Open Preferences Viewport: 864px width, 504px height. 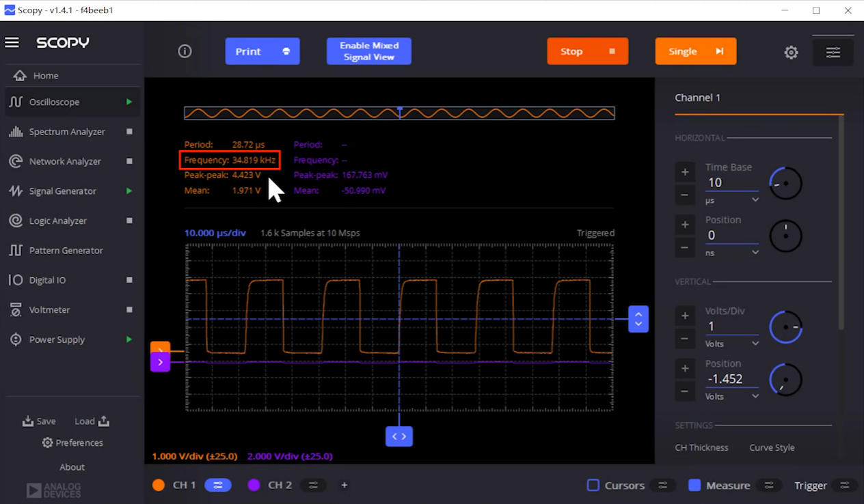point(72,443)
